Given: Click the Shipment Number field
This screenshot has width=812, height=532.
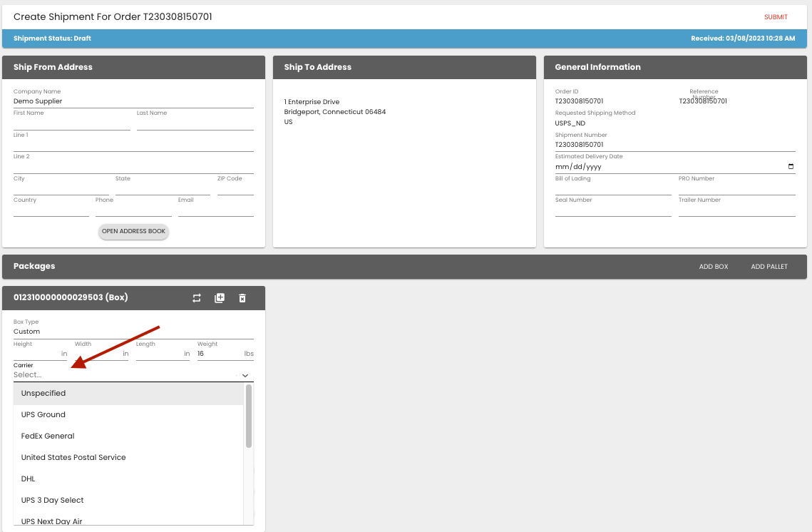Looking at the screenshot, I should coord(674,145).
